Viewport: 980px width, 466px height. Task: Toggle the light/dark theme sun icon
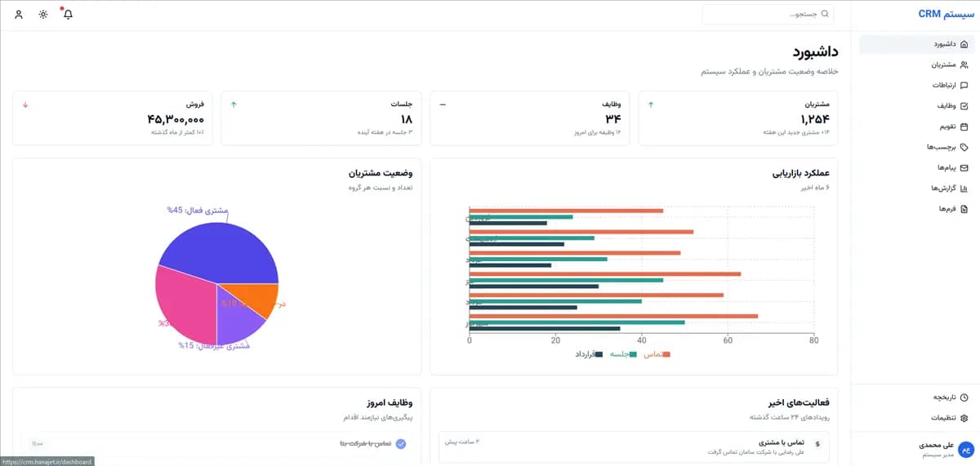43,15
